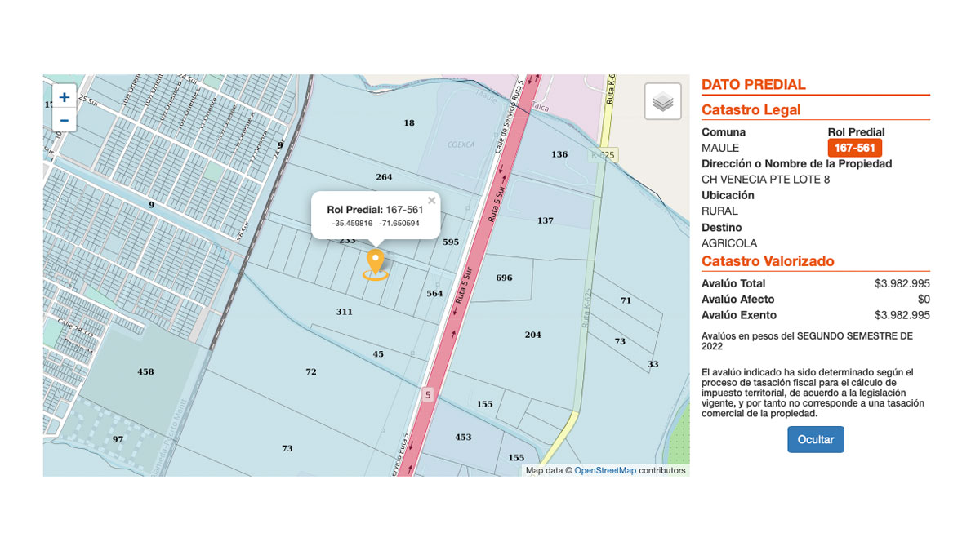Click the orange 167-561 Rol Predial badge
980x551 pixels.
pos(854,148)
